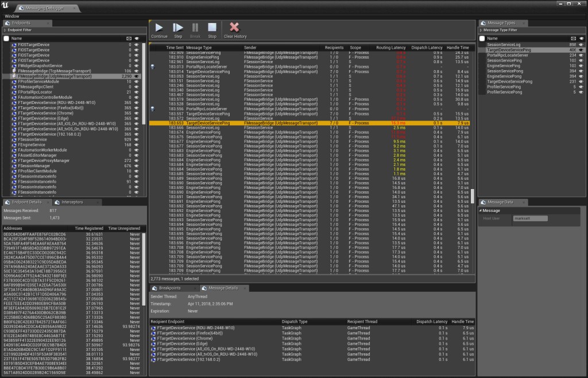The width and height of the screenshot is (588, 378).
Task: Click the Unreal Engine logo in the title bar
Action: click(5, 5)
